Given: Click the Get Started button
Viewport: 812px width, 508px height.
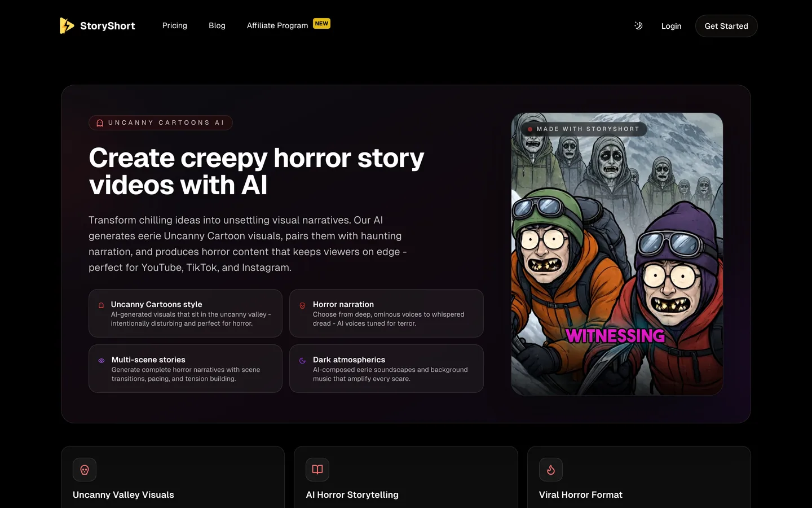Looking at the screenshot, I should [x=726, y=26].
